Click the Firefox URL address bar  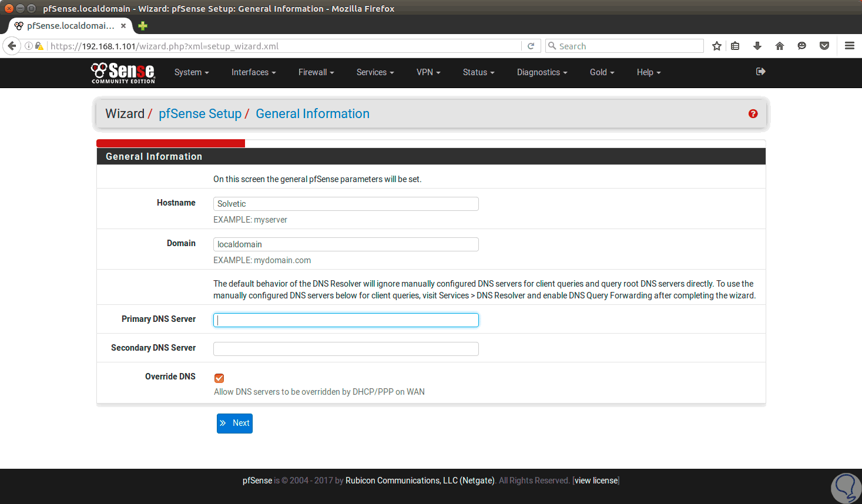pos(284,46)
